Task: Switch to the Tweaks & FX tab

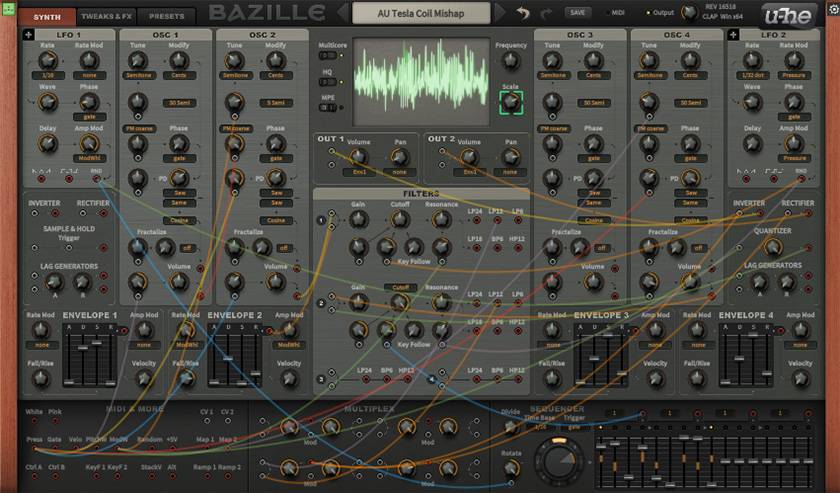Action: click(107, 17)
